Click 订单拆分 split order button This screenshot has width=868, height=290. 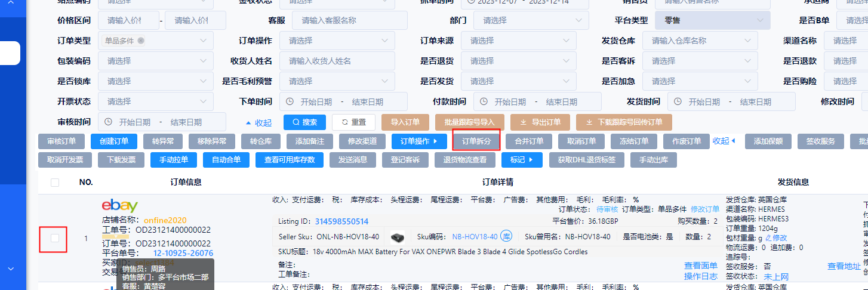click(476, 142)
